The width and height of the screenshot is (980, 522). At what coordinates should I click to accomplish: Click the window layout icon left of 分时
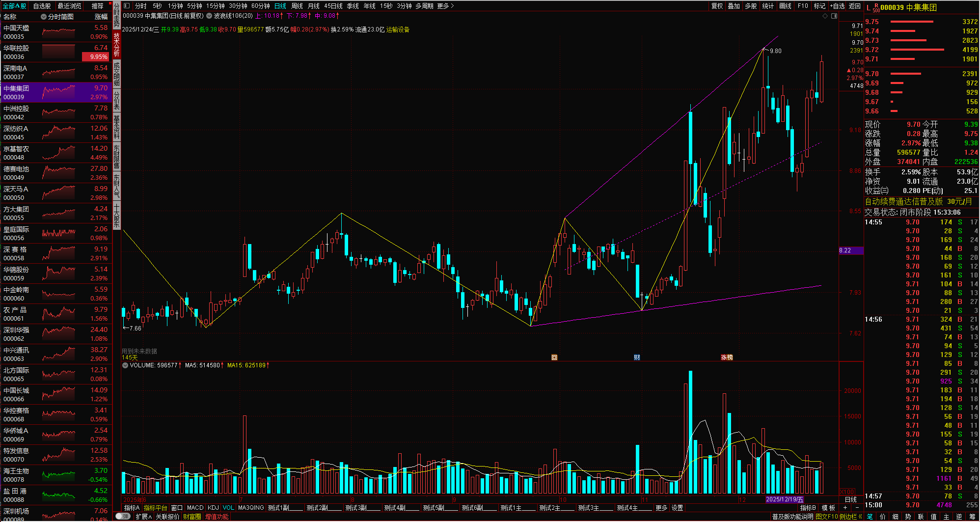(x=127, y=6)
